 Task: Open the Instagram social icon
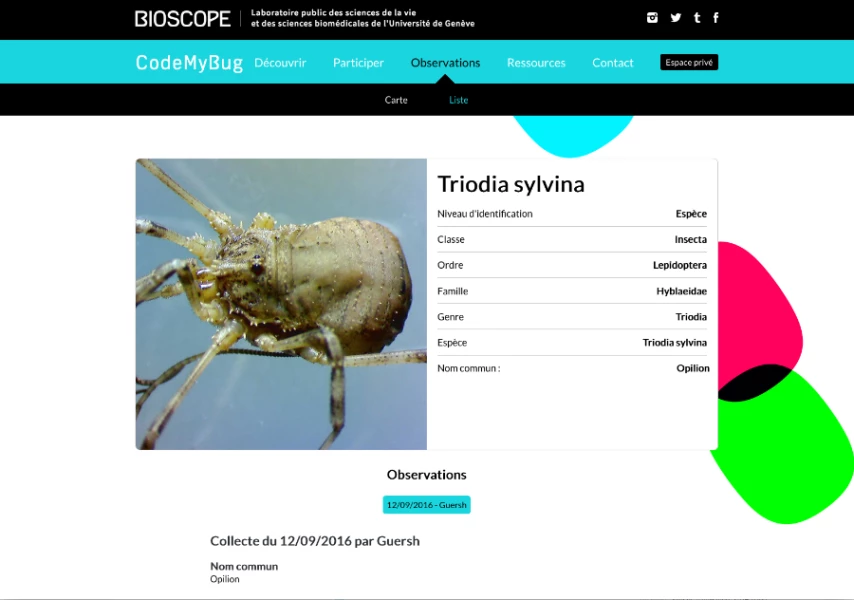click(652, 18)
